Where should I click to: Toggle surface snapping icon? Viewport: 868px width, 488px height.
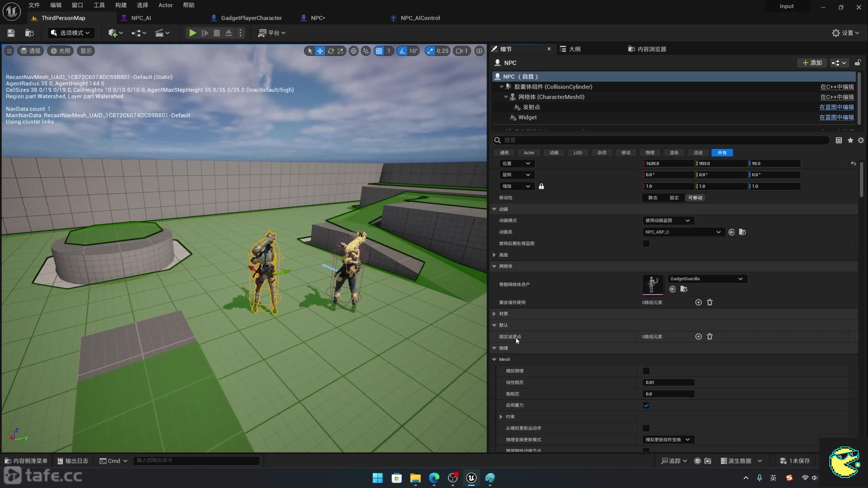(x=366, y=51)
